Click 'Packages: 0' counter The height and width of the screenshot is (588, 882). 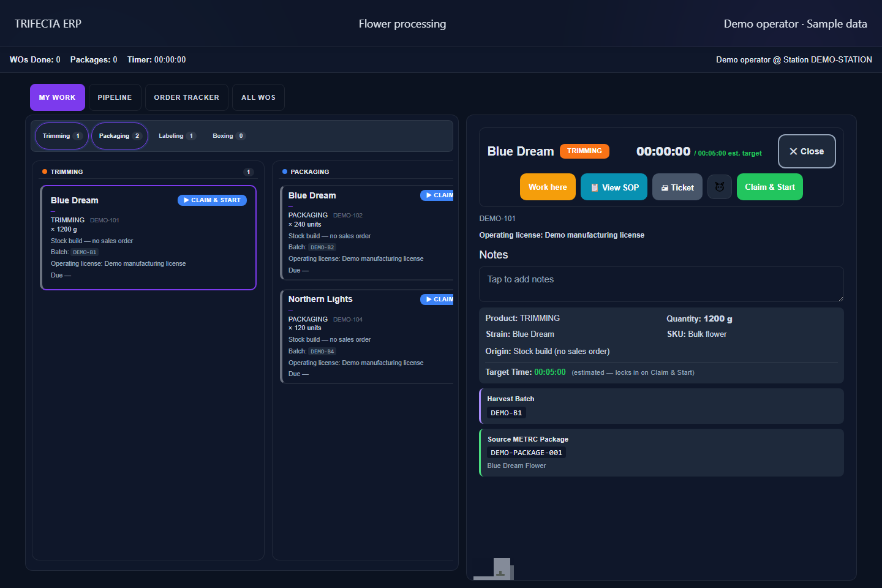tap(94, 59)
